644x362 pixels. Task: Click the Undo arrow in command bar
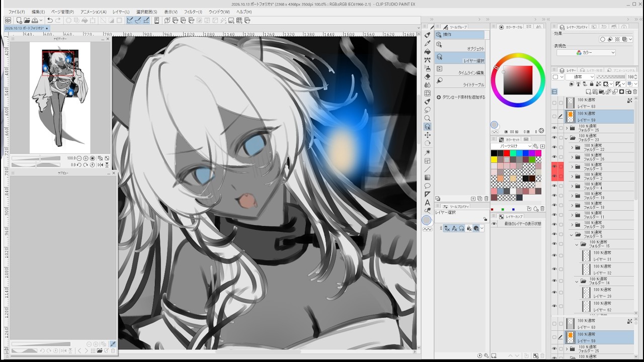[50, 20]
